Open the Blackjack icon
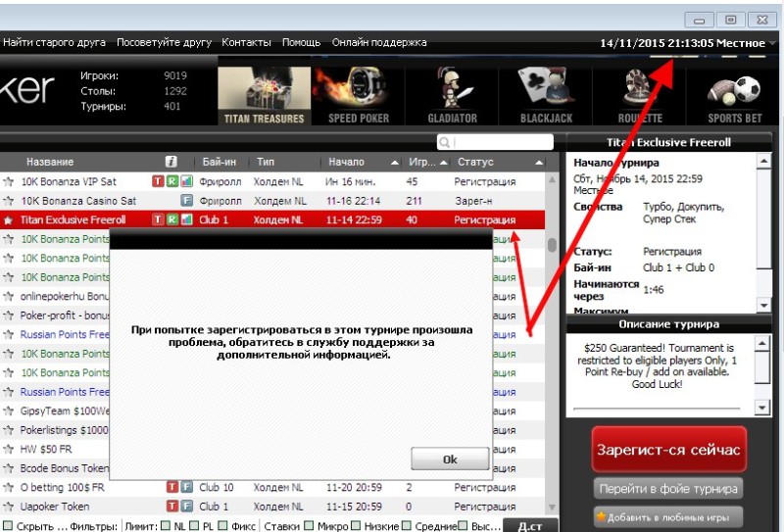Image resolution: width=784 pixels, height=532 pixels. [546, 95]
